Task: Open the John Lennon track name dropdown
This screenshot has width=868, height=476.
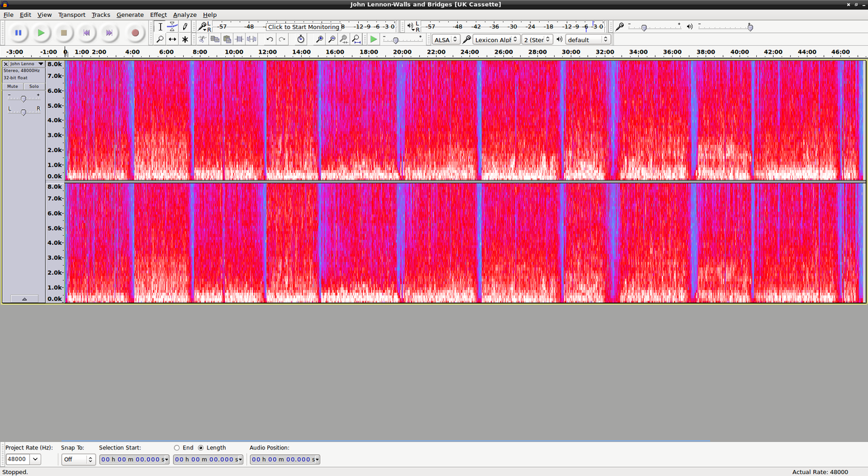Action: coord(27,64)
